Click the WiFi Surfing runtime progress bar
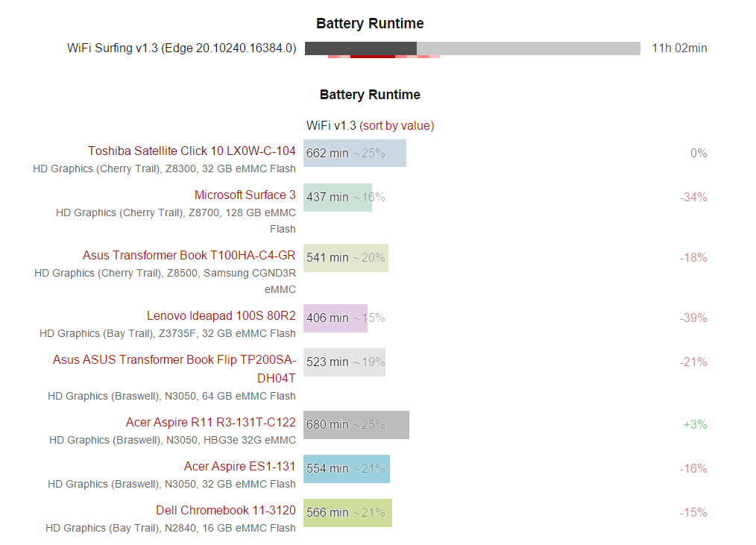Screen dimensions: 756x545 [473, 48]
